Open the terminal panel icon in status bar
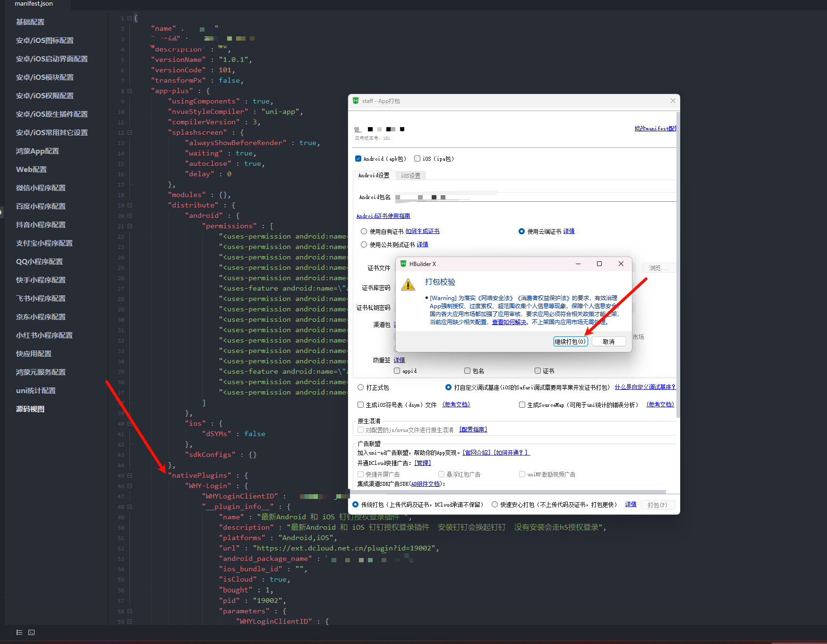 click(x=31, y=632)
